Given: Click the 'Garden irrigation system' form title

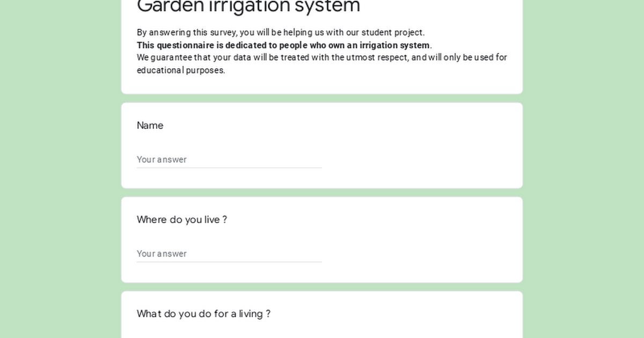Looking at the screenshot, I should coord(248,6).
